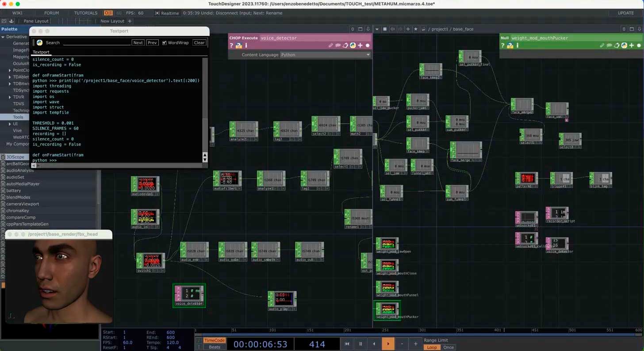Screen dimensions: 644x351
Task: Toggle Realtime mode
Action: [167, 13]
